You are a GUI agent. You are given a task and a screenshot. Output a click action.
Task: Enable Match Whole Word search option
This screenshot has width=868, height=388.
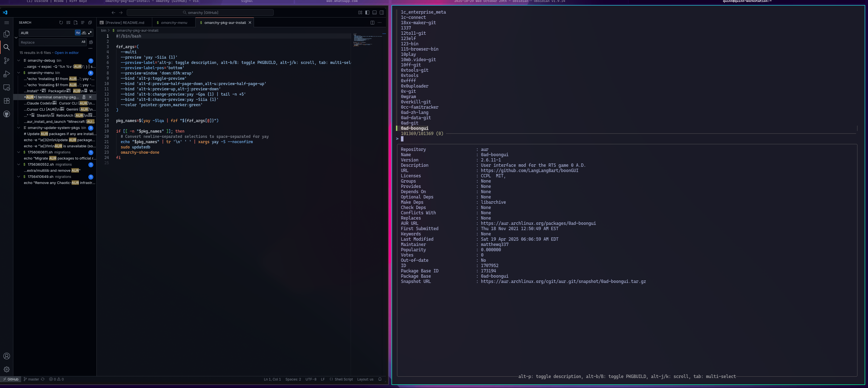[84, 33]
